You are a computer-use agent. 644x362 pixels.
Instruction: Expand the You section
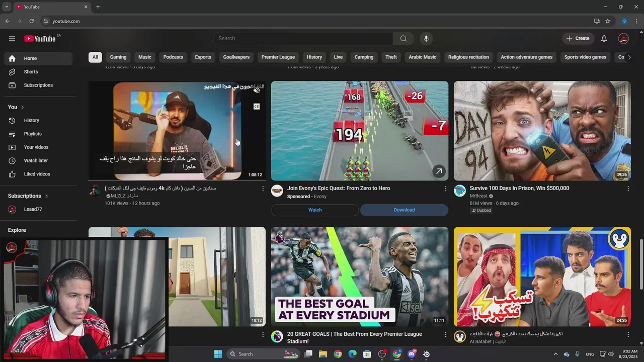16,107
